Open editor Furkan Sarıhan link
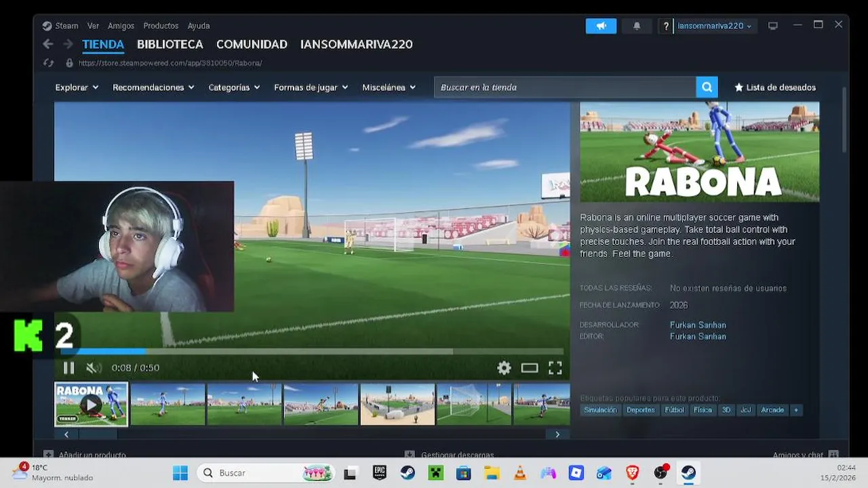This screenshot has width=868, height=488. (698, 336)
